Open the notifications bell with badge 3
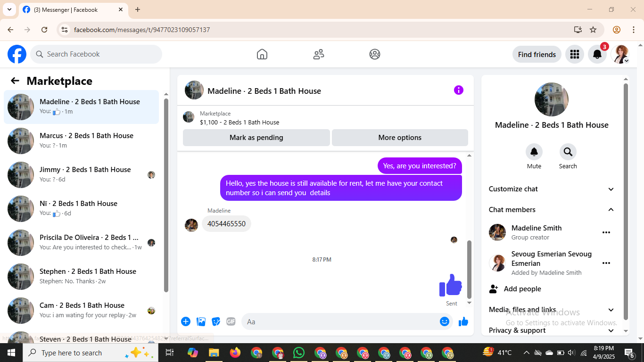644x362 pixels. pyautogui.click(x=597, y=54)
